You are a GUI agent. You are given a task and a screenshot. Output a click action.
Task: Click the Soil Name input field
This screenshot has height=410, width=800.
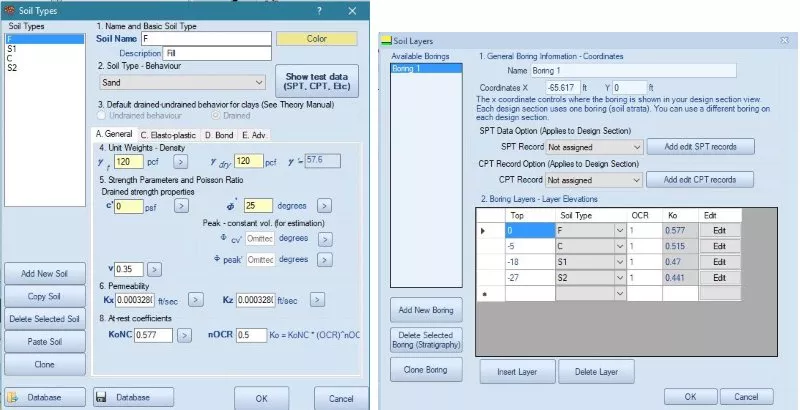206,39
